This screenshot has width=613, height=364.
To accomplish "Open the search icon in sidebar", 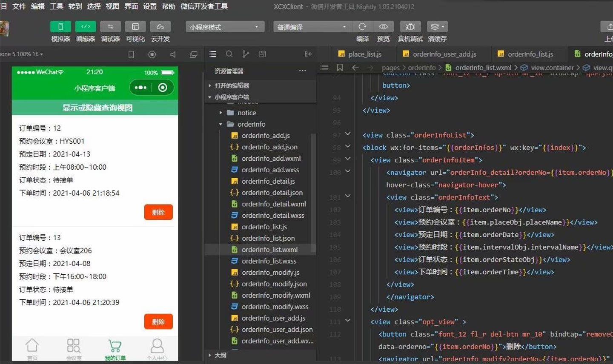I will 229,54.
